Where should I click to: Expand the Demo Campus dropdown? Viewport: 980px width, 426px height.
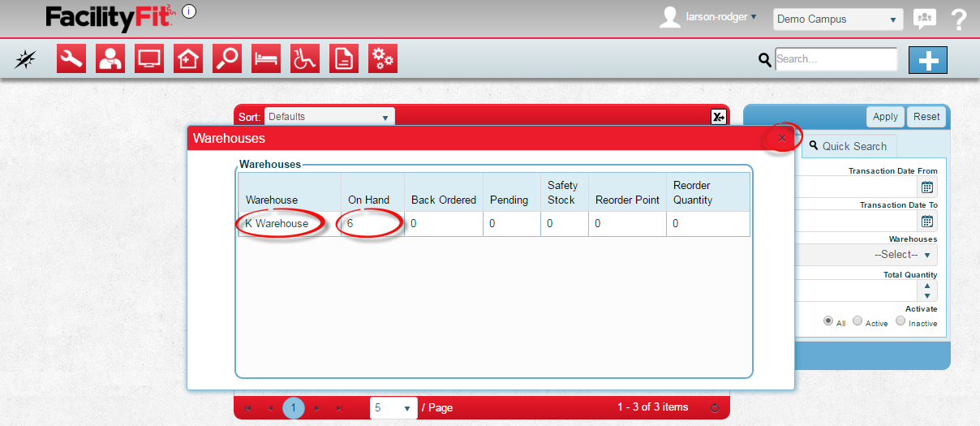click(x=837, y=19)
